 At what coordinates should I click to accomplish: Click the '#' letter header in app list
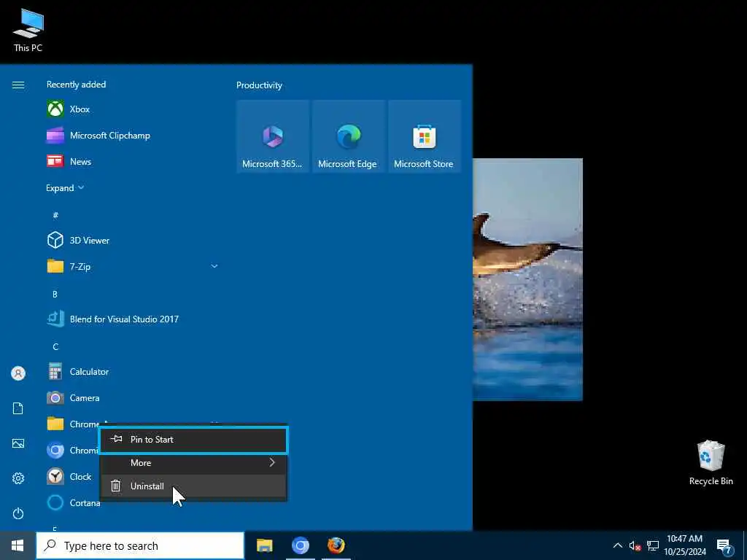[55, 215]
